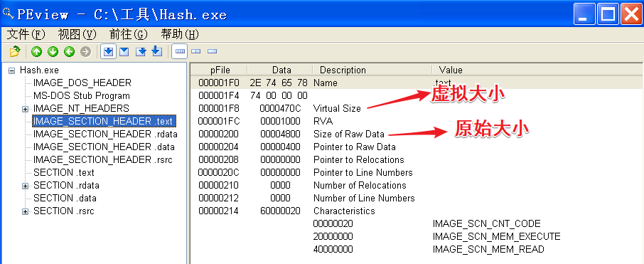Expand the SECTION .rsrc node
The image size is (644, 264).
point(26,211)
